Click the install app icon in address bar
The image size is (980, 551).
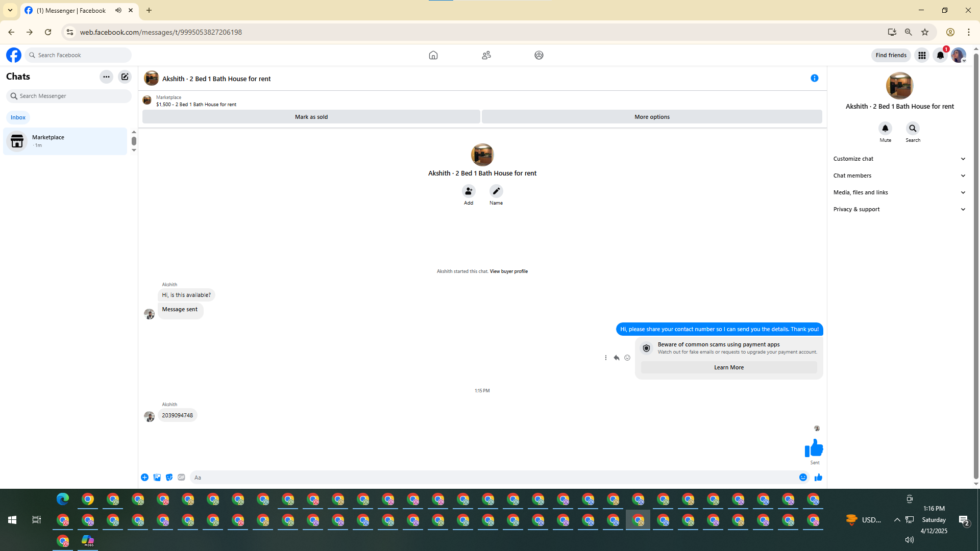click(892, 32)
